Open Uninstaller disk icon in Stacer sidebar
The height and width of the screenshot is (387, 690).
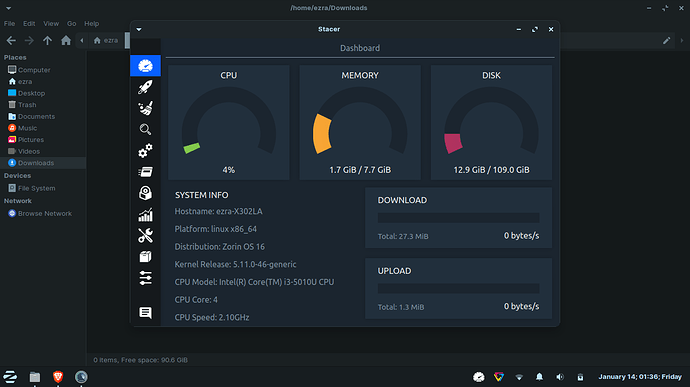(x=145, y=193)
